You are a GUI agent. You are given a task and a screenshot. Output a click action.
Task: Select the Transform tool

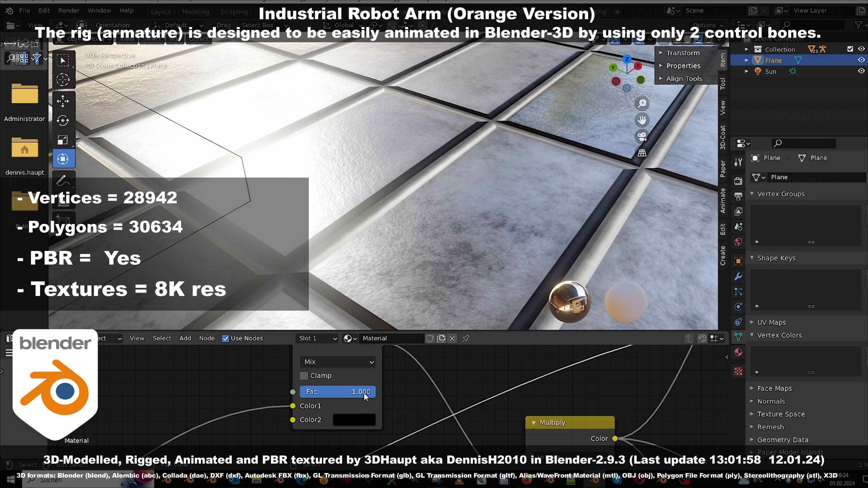[63, 159]
